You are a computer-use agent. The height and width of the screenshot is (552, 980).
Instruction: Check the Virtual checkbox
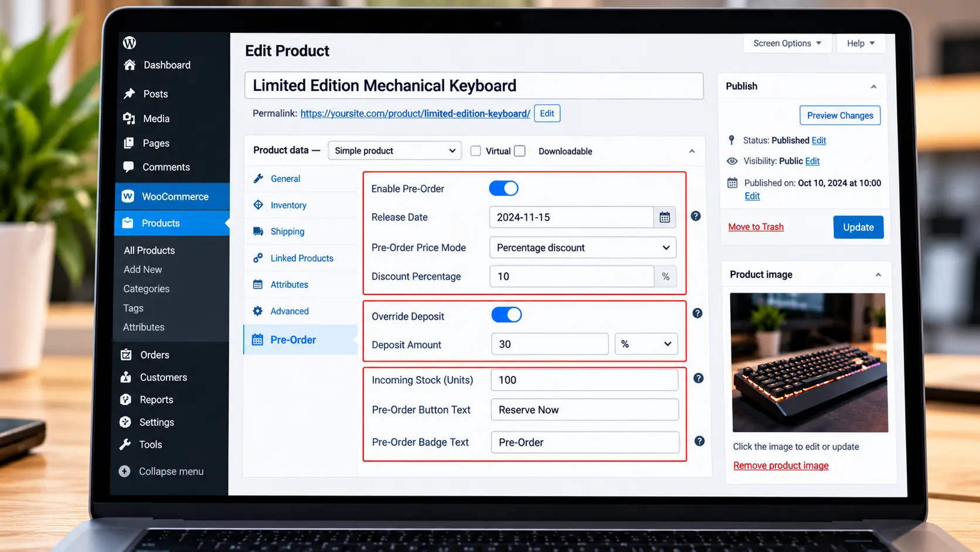[476, 151]
